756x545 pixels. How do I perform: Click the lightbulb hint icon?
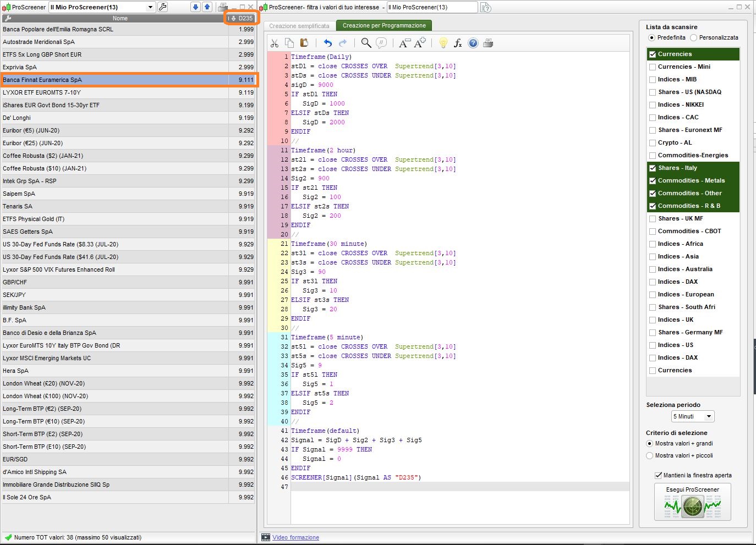[443, 43]
